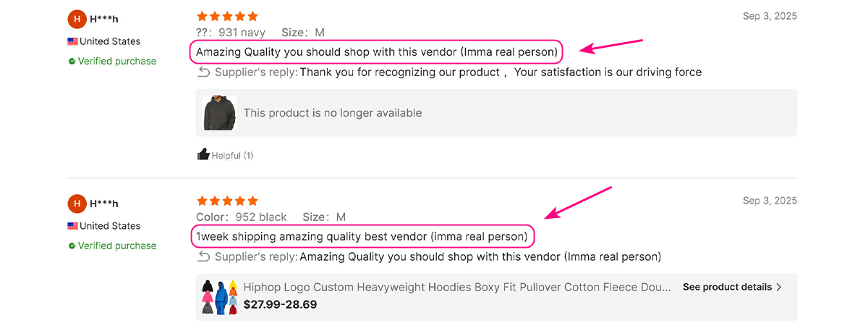Click the first review's text about Amazing Quality
Screen dimensions: 868x326
coord(376,52)
